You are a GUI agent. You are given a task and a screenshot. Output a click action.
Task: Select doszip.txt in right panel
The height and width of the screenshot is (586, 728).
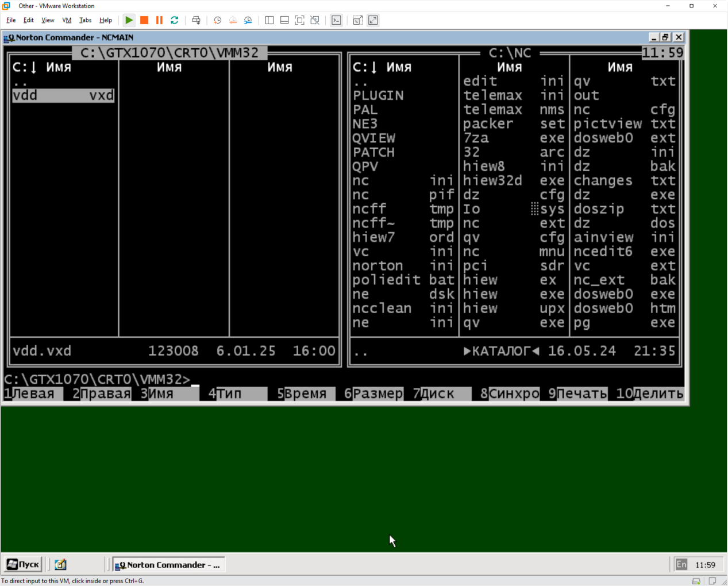tap(625, 209)
